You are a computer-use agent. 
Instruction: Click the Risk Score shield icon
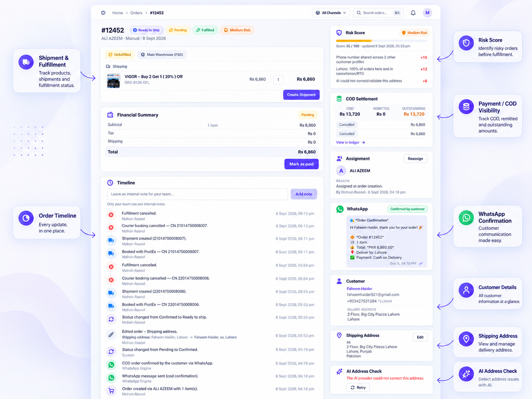[x=339, y=33]
